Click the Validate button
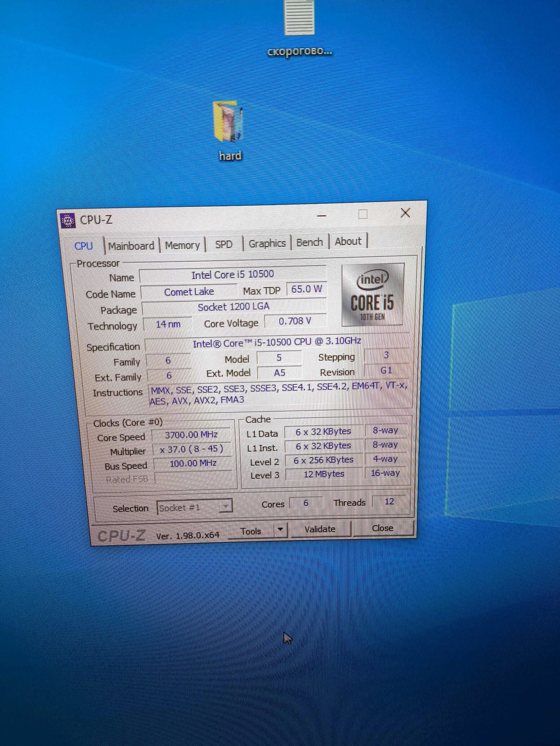 (x=320, y=529)
